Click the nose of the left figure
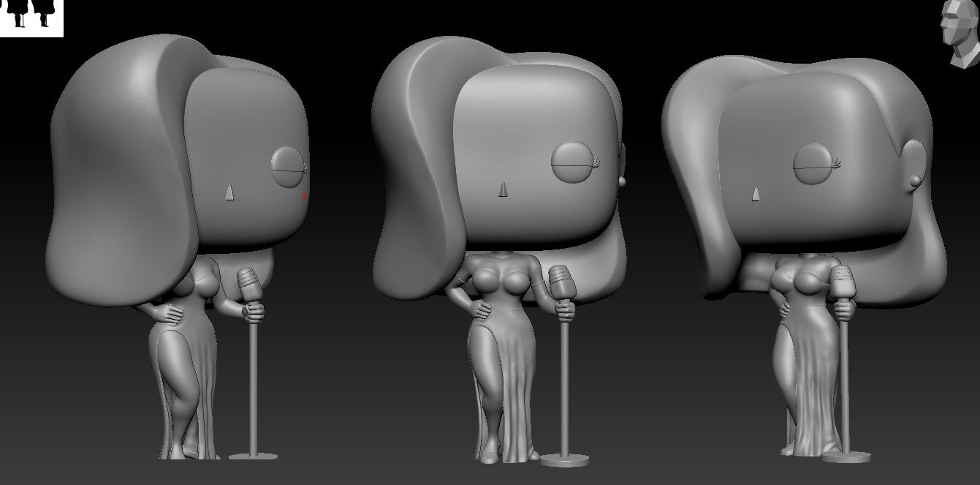Screen dimensions: 980x485 [x=228, y=192]
